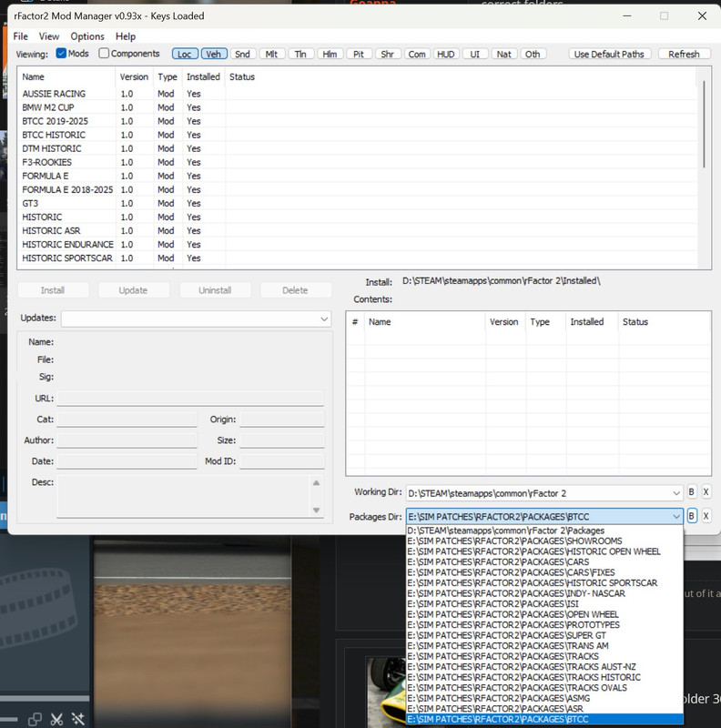This screenshot has height=728, width=721.
Task: Click the Refresh button
Action: pyautogui.click(x=684, y=54)
